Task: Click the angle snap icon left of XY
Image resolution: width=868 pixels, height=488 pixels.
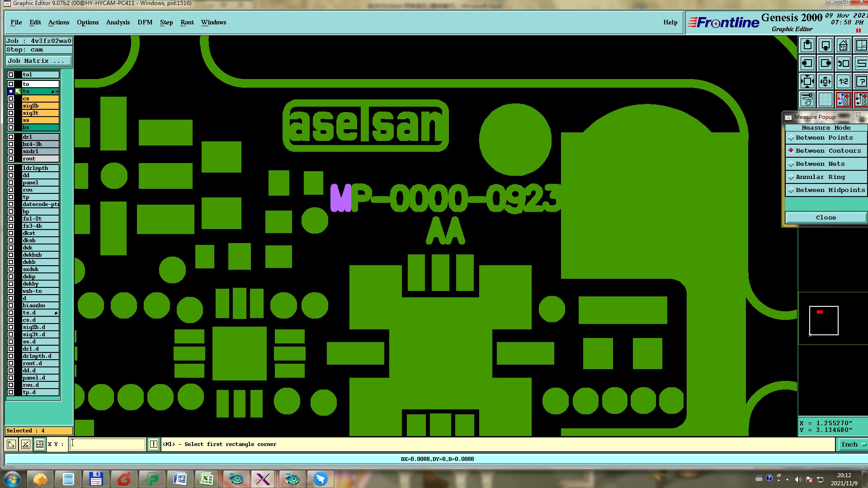Action: coord(26,444)
